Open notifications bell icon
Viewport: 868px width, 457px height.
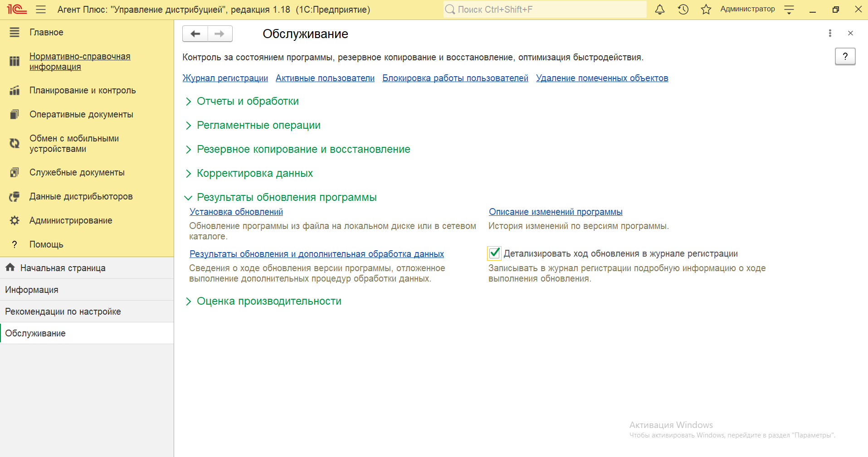click(x=660, y=10)
